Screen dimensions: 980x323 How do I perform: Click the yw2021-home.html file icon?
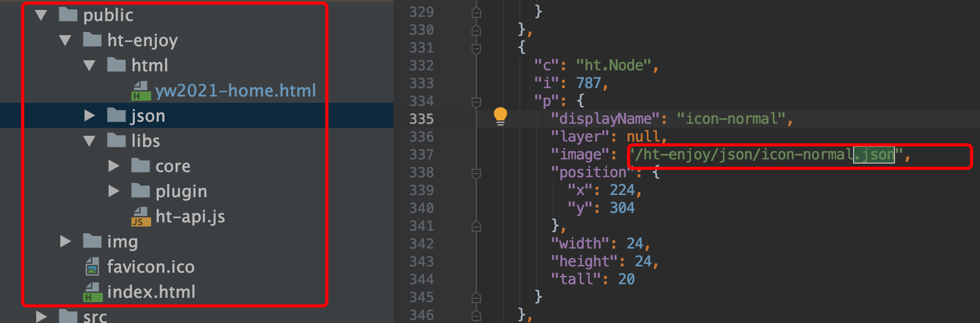[x=141, y=91]
